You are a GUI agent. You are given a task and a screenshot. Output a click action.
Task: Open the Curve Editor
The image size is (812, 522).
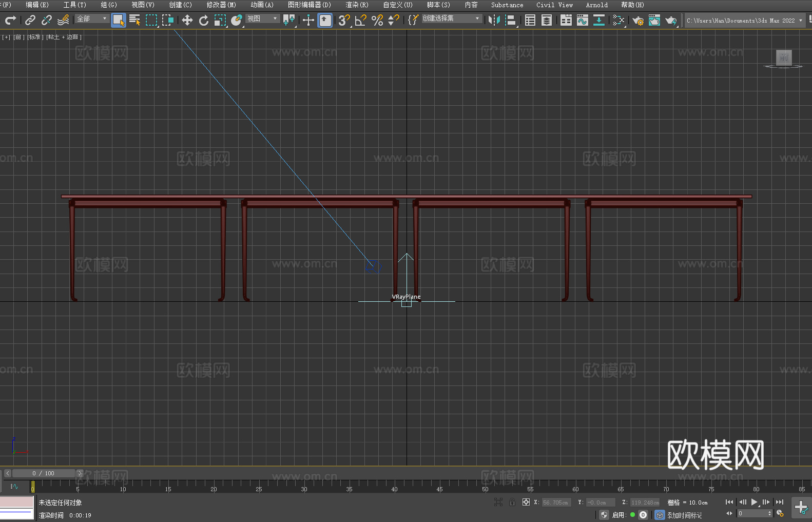click(582, 21)
